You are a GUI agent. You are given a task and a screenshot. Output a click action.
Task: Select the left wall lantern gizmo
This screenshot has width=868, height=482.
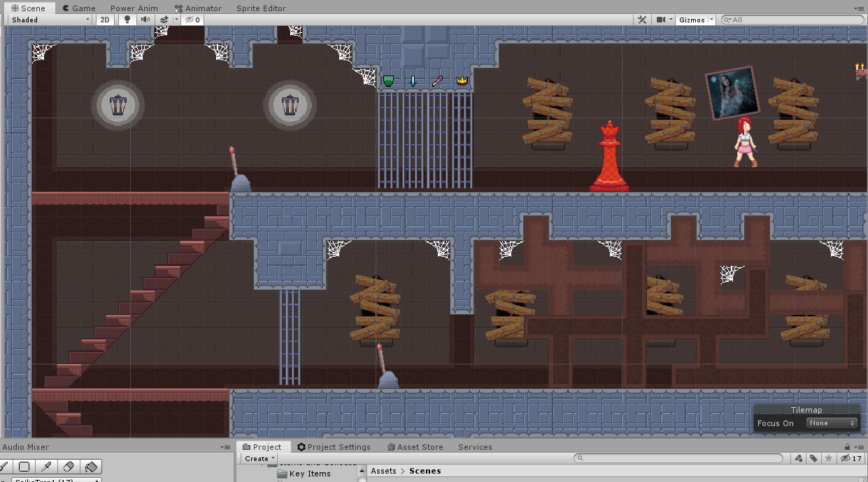[x=119, y=105]
